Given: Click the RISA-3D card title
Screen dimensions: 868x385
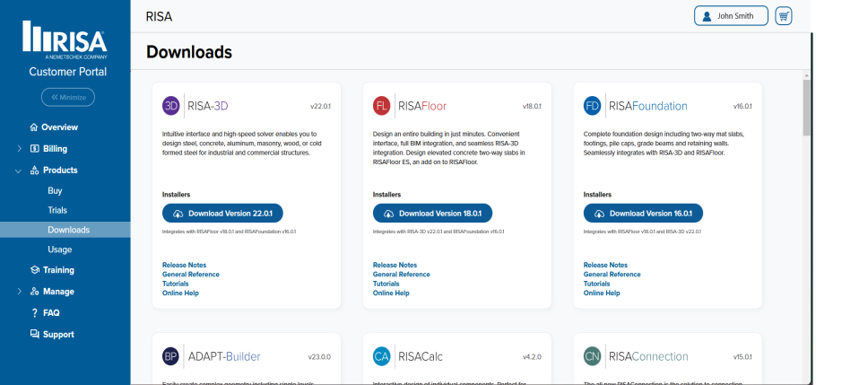Looking at the screenshot, I should point(208,106).
